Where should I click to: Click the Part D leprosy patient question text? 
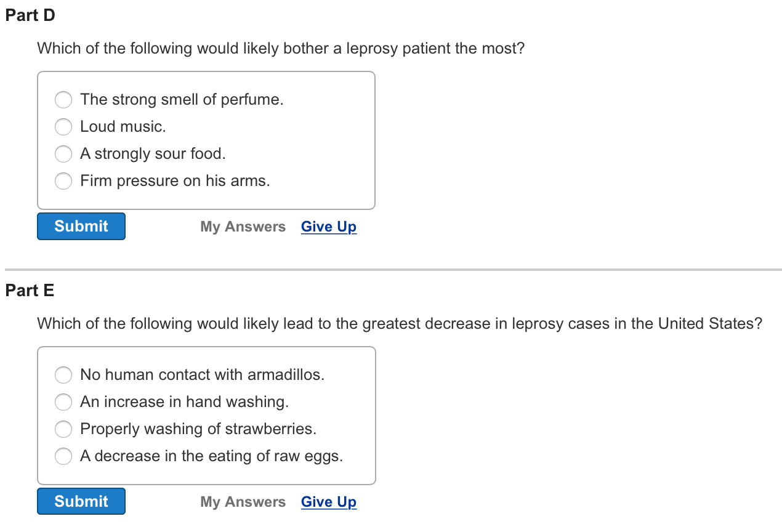(281, 48)
